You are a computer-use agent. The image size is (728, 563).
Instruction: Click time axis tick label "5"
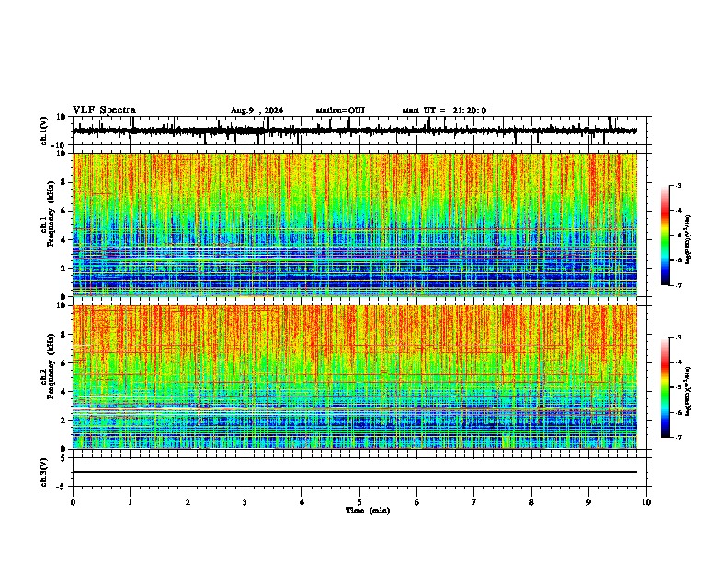[x=359, y=502]
